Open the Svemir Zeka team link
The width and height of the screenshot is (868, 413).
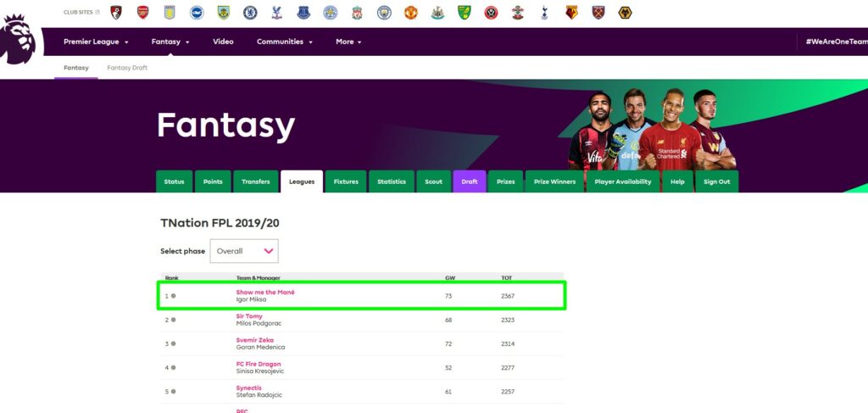tap(254, 340)
